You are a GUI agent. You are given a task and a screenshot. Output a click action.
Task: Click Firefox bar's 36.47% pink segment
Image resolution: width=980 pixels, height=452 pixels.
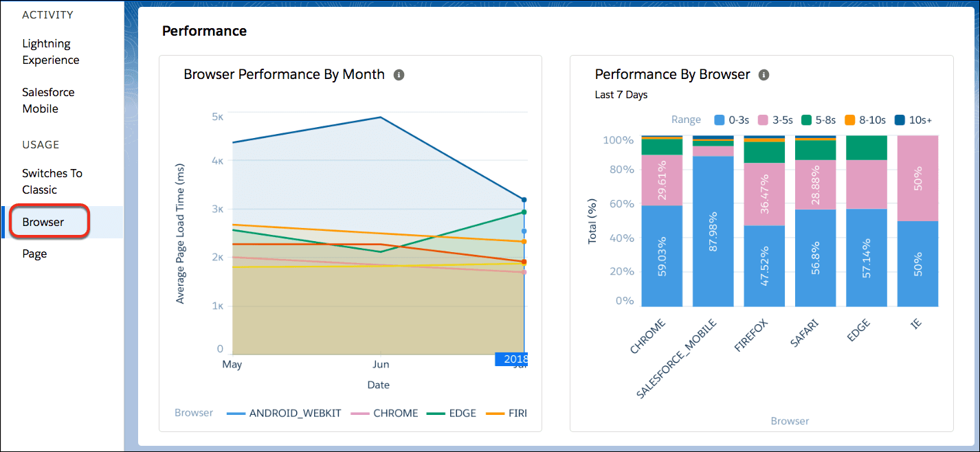click(764, 194)
